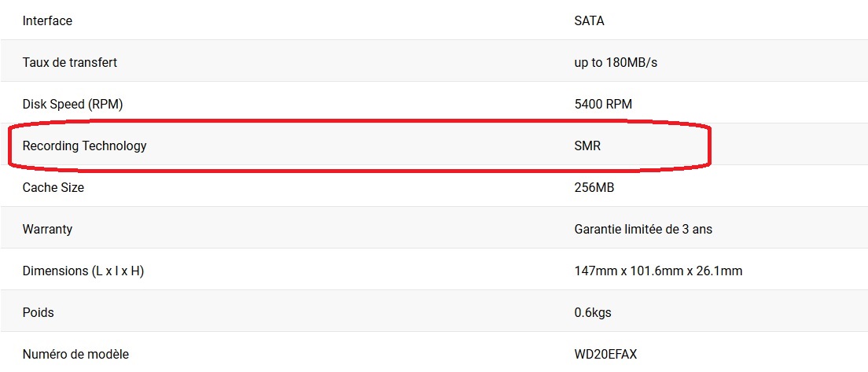Image resolution: width=868 pixels, height=372 pixels.
Task: Select the 0.6kgs weight value
Action: click(593, 313)
